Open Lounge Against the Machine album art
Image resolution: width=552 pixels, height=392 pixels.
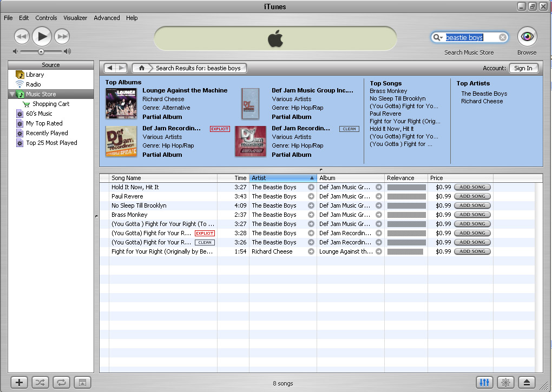(x=121, y=103)
